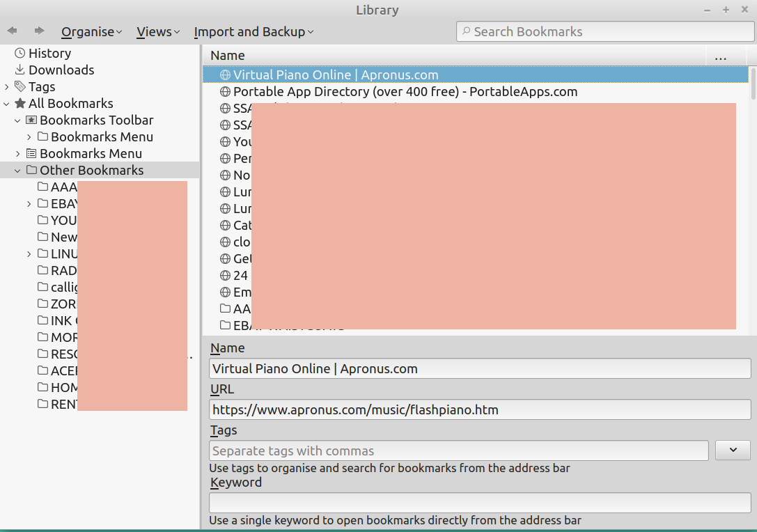Open Import and Backup menu
Viewport: 757px width, 532px height.
(x=253, y=32)
